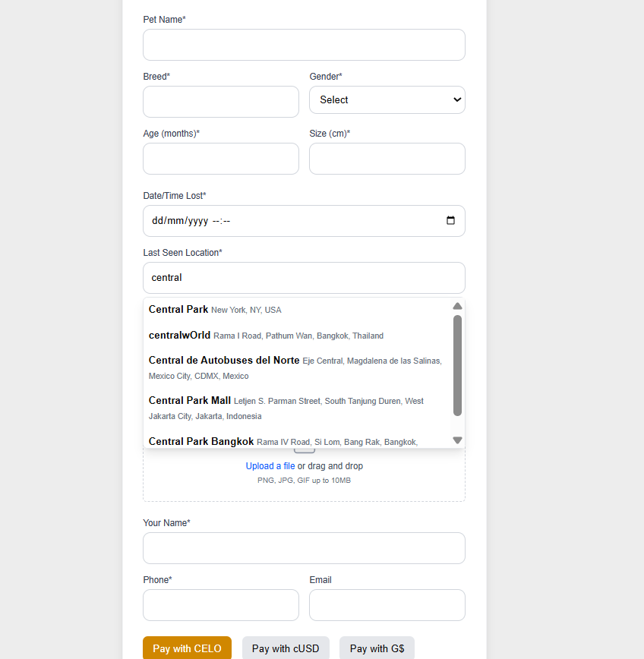Select centralwOrld Bangkok suggestion
Screen dimensions: 644x659
[266, 336]
